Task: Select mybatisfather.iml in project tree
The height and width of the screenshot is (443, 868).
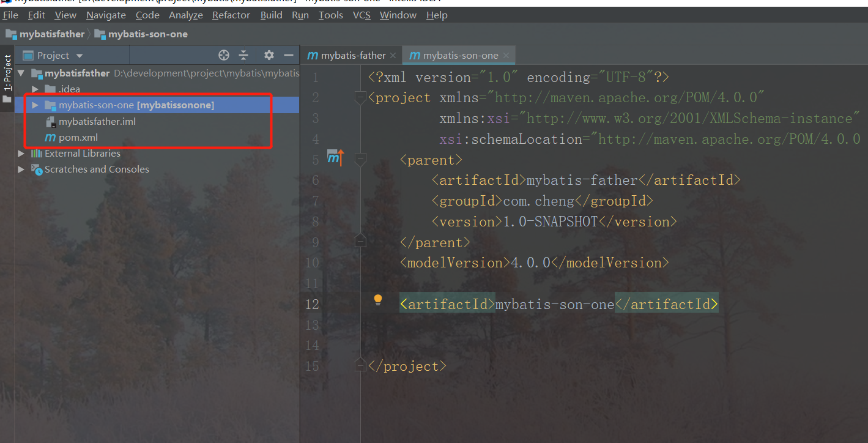Action: tap(97, 121)
